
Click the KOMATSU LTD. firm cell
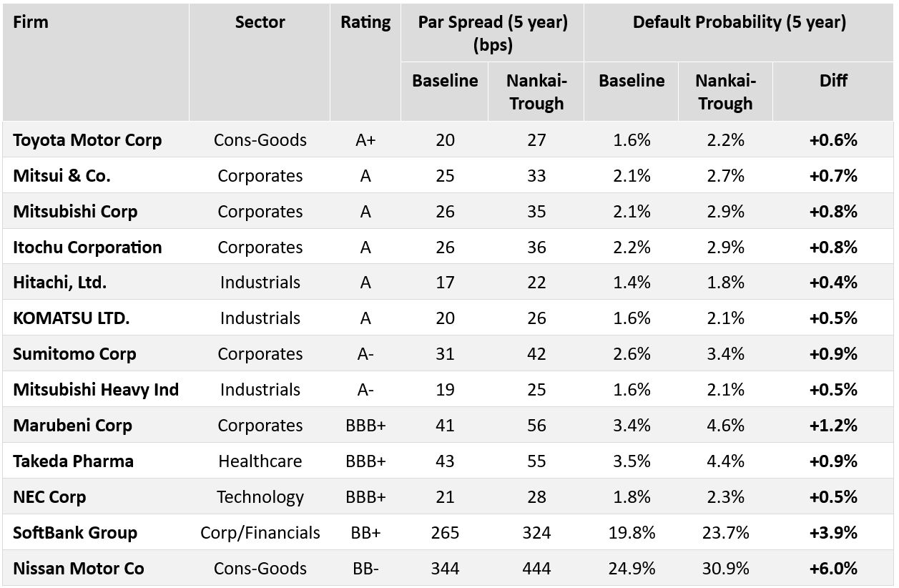tap(72, 318)
